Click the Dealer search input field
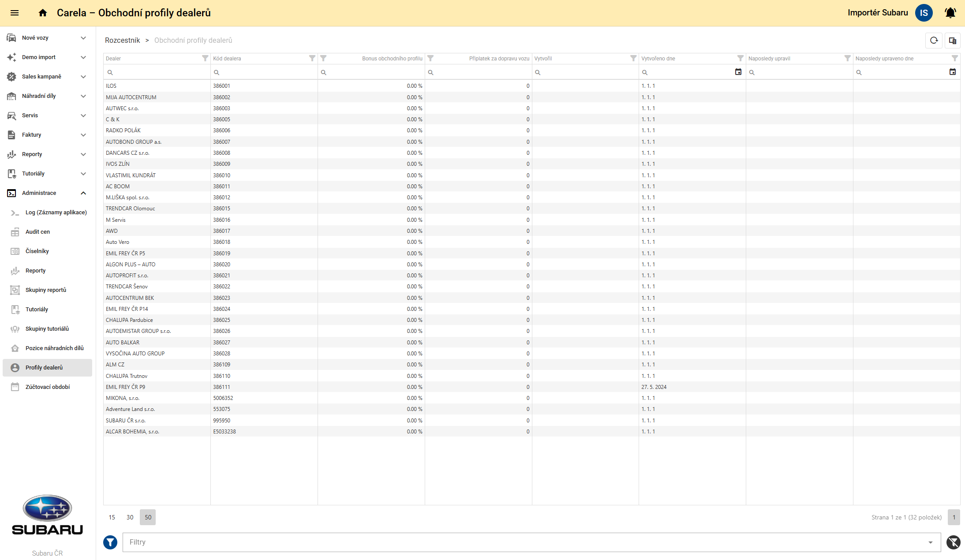 pyautogui.click(x=157, y=72)
